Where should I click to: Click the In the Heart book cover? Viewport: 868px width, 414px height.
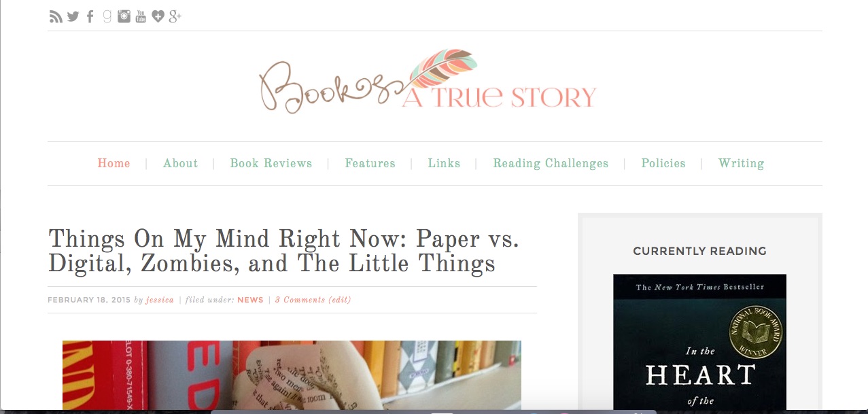point(699,342)
